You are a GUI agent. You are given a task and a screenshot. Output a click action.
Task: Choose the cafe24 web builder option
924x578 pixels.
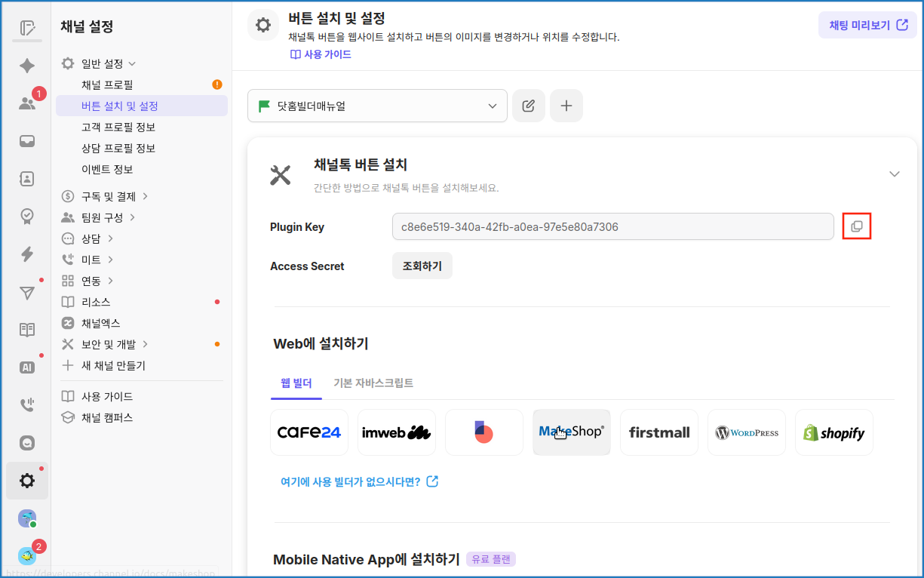309,432
